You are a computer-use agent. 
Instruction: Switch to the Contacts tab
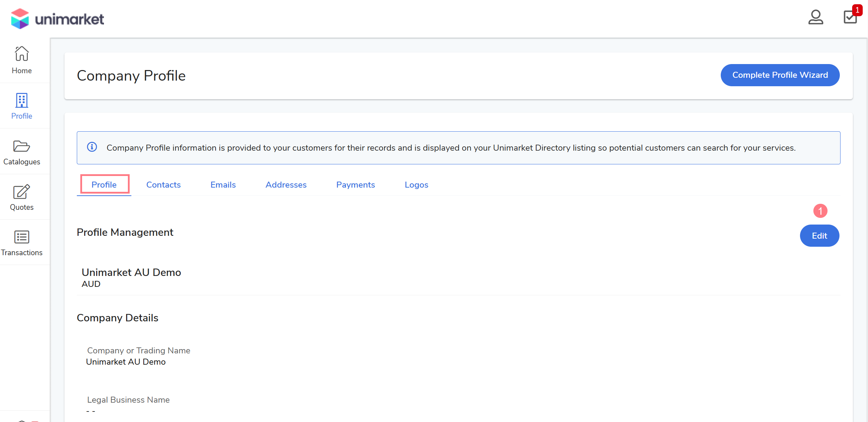(163, 185)
